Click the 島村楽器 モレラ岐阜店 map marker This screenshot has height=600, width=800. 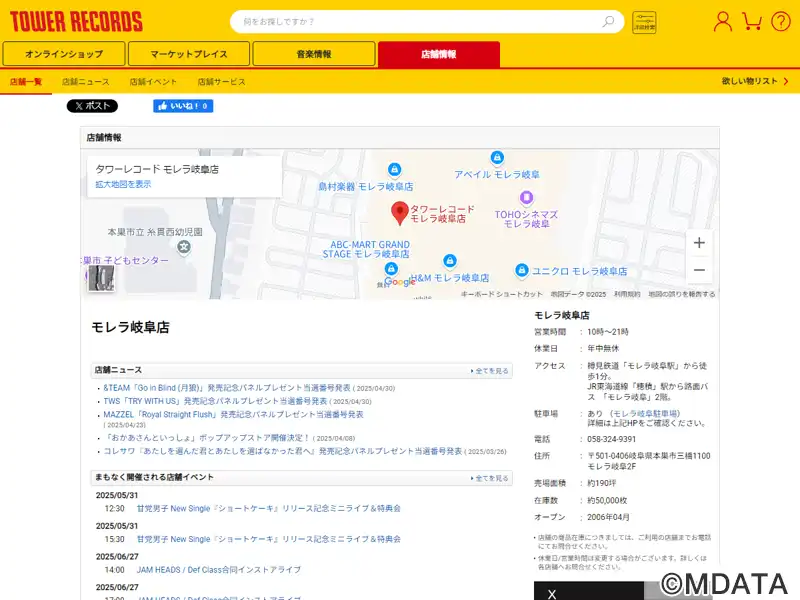coord(394,169)
